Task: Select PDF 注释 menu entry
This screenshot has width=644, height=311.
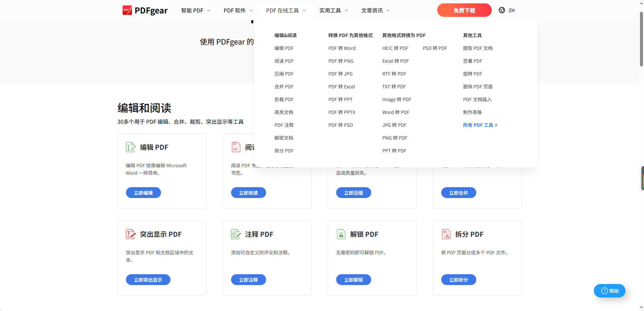Action: click(x=284, y=125)
